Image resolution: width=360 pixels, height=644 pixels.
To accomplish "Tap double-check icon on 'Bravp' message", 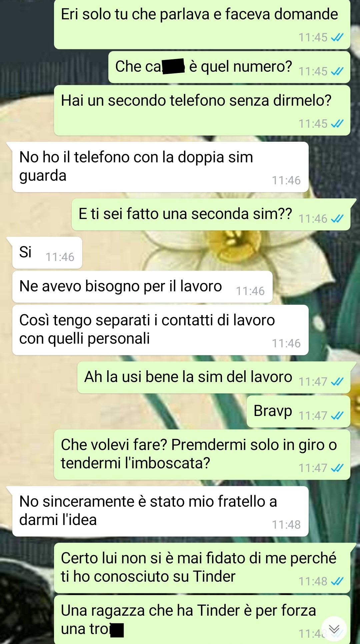I will pos(337,416).
